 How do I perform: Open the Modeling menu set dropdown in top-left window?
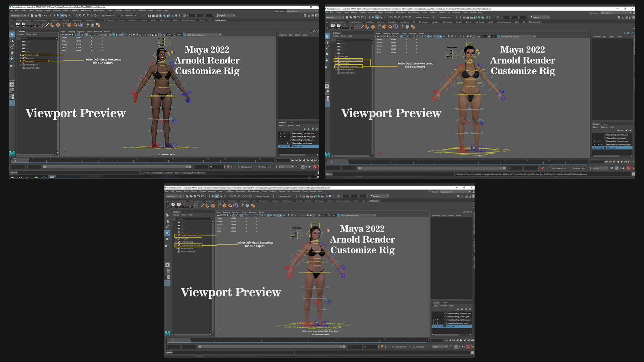(18, 15)
